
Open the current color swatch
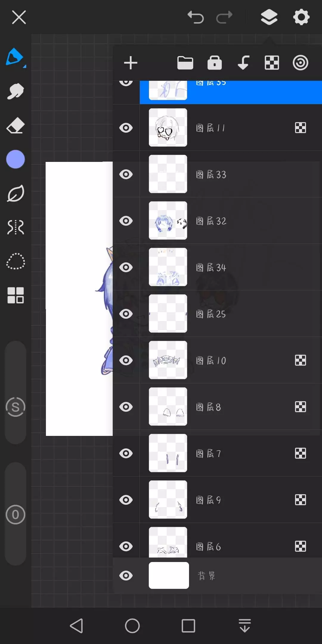(x=16, y=160)
